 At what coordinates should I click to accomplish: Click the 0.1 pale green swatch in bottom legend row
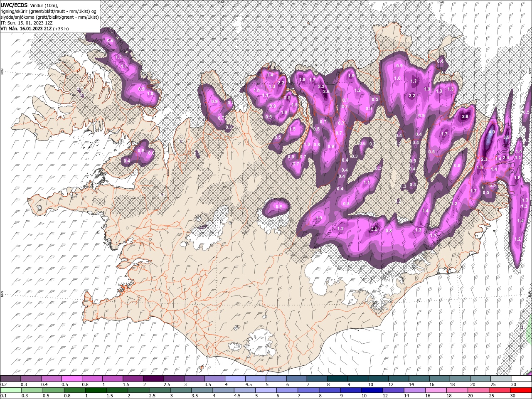click(11, 390)
